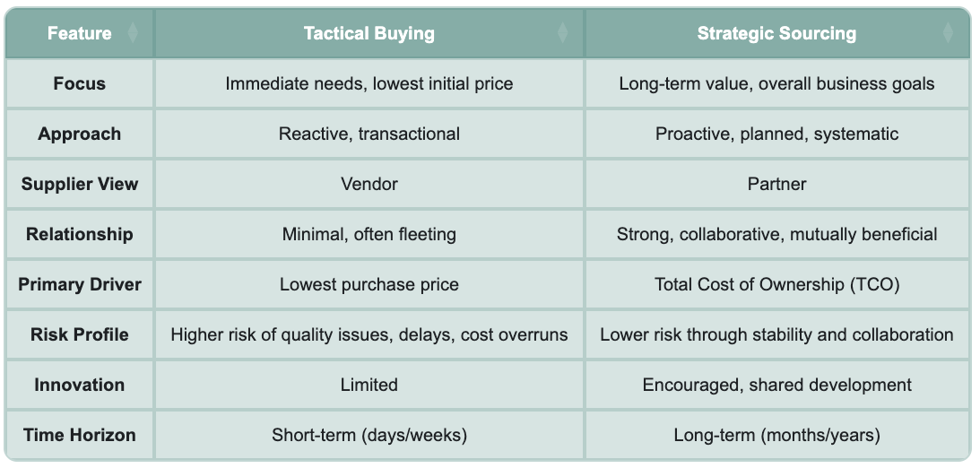980x468 pixels.
Task: Select the Encouraged, shared development cell
Action: pyautogui.click(x=777, y=385)
